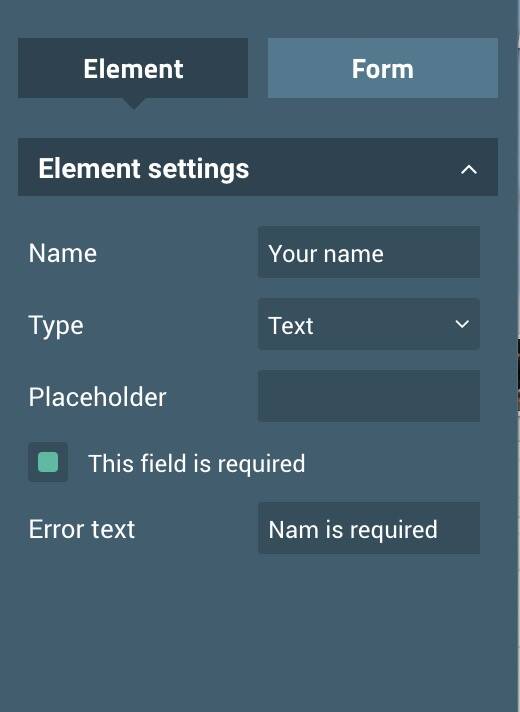The width and height of the screenshot is (520, 712).
Task: Click the Name label
Action: [63, 253]
